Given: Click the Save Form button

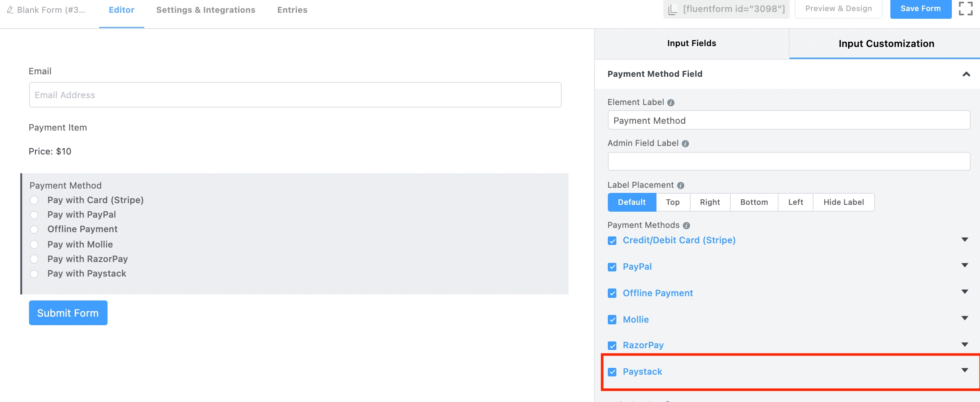Looking at the screenshot, I should pos(921,9).
